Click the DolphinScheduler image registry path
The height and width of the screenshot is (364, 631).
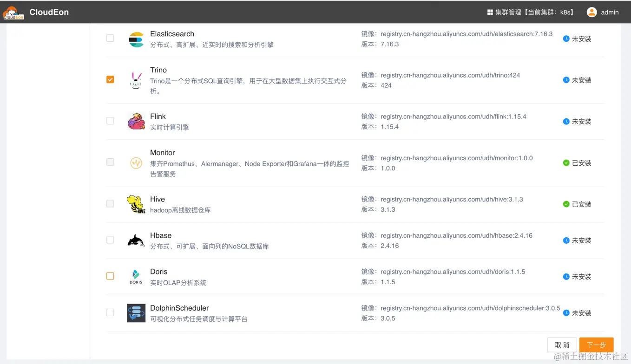(470, 308)
